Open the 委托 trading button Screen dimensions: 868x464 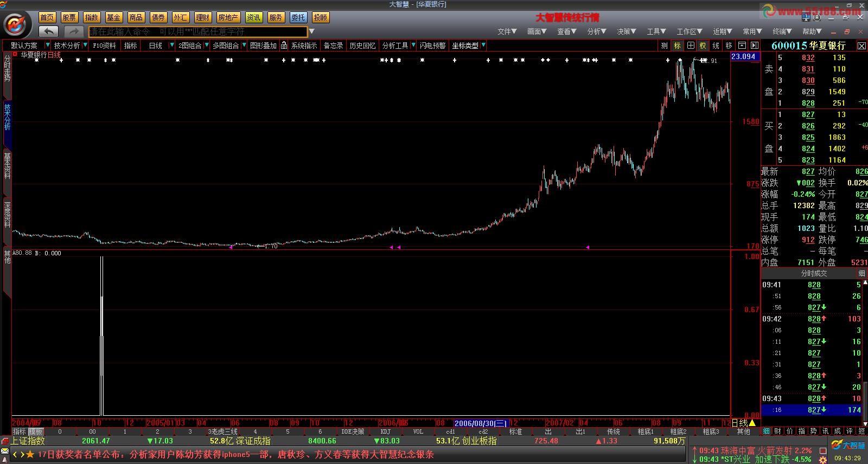[298, 17]
